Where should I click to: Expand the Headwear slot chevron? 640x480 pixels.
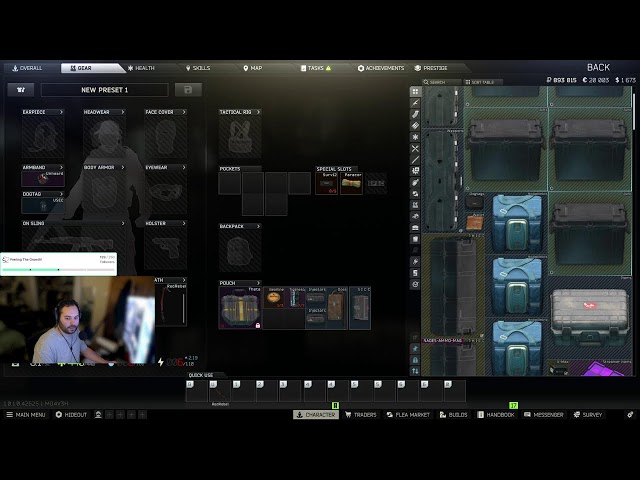pyautogui.click(x=123, y=112)
